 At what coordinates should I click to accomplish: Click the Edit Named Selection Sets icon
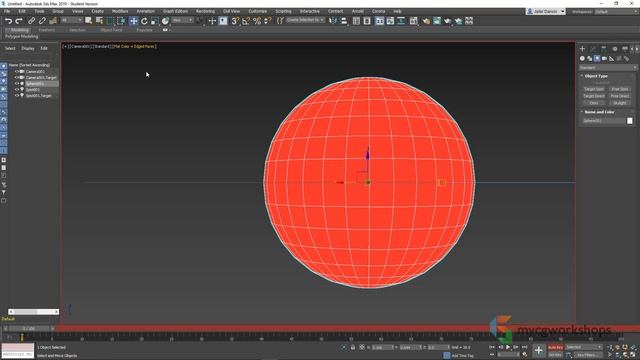280,21
